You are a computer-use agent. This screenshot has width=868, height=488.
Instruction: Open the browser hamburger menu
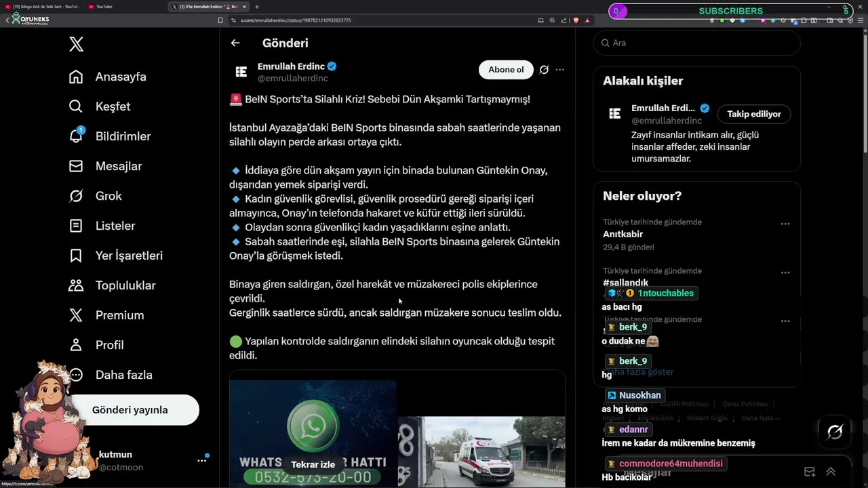coord(861,20)
